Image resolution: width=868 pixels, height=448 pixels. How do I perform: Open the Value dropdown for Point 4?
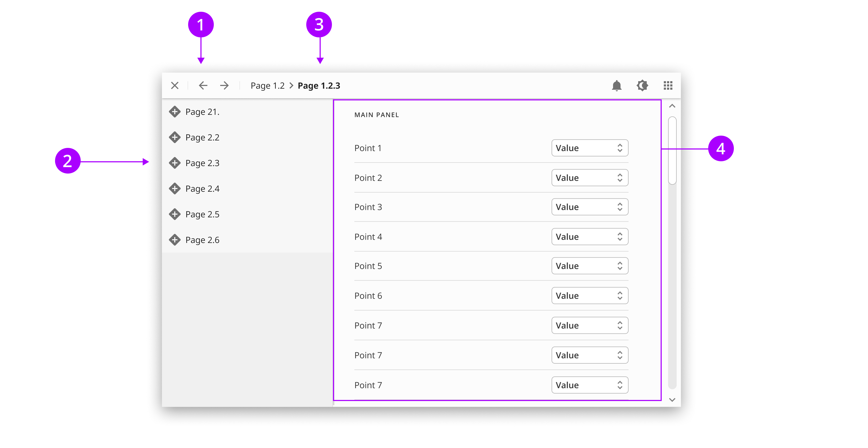click(x=590, y=237)
